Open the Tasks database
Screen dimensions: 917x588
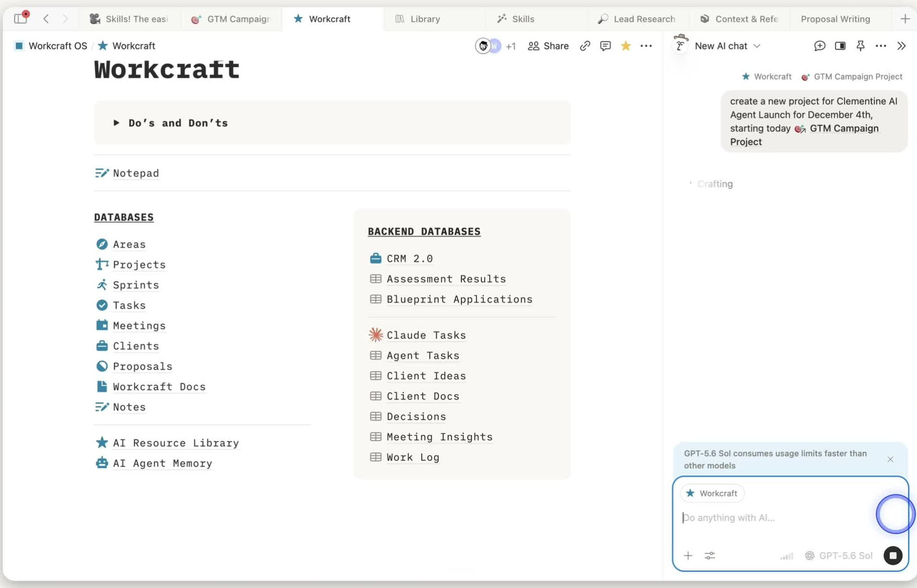129,305
